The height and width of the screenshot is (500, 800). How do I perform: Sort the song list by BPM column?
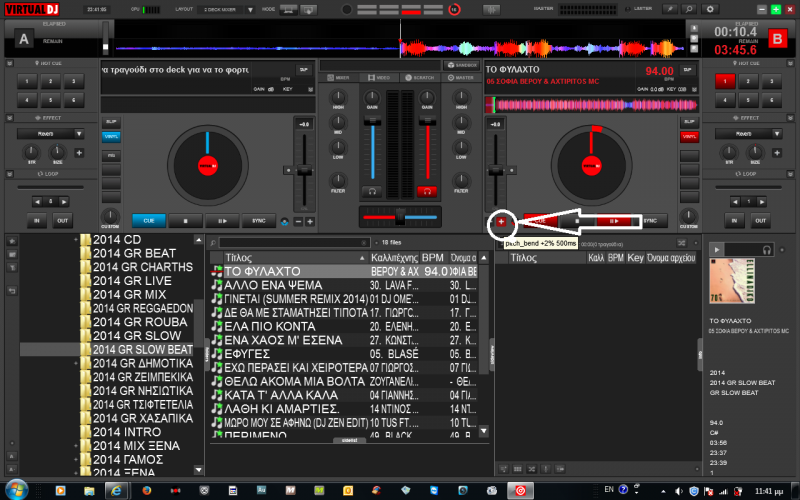(x=433, y=258)
